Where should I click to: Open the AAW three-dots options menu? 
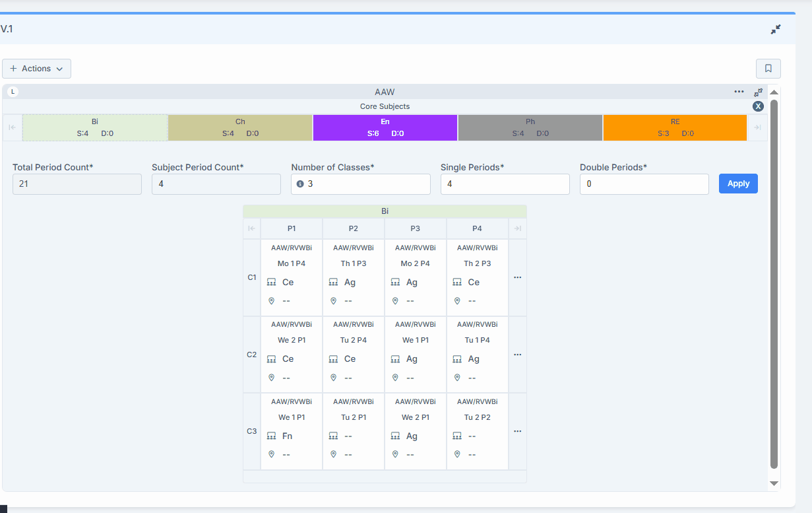coord(739,92)
